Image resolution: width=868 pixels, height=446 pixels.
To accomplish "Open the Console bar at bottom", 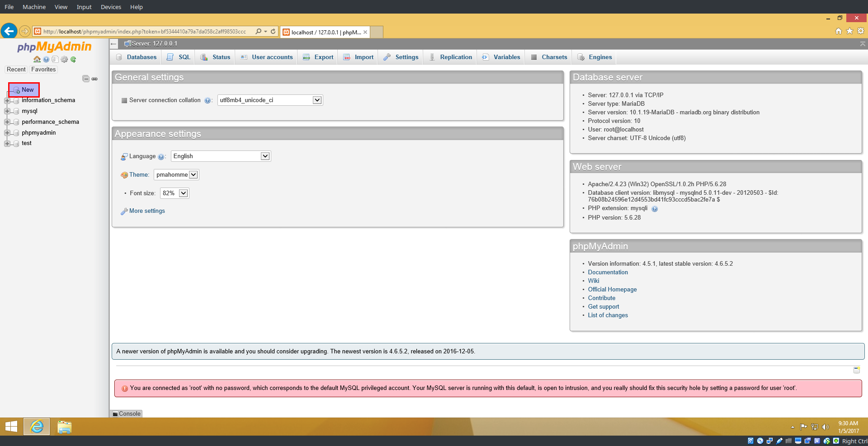I will (127, 413).
